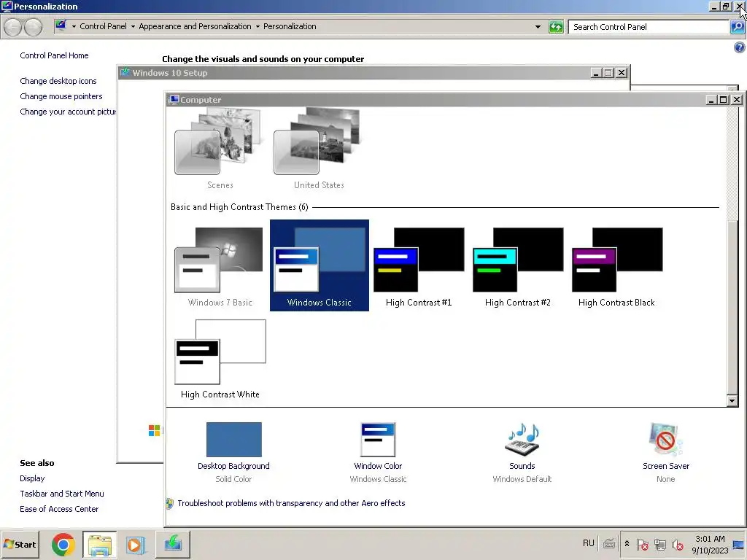
Task: Open Change mouse pointers link
Action: pyautogui.click(x=61, y=96)
